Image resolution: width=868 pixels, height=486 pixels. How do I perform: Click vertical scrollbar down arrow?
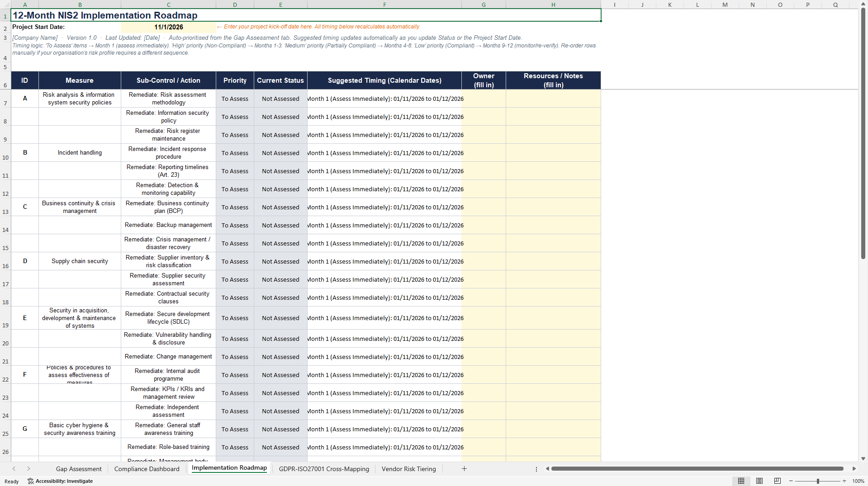[x=863, y=458]
